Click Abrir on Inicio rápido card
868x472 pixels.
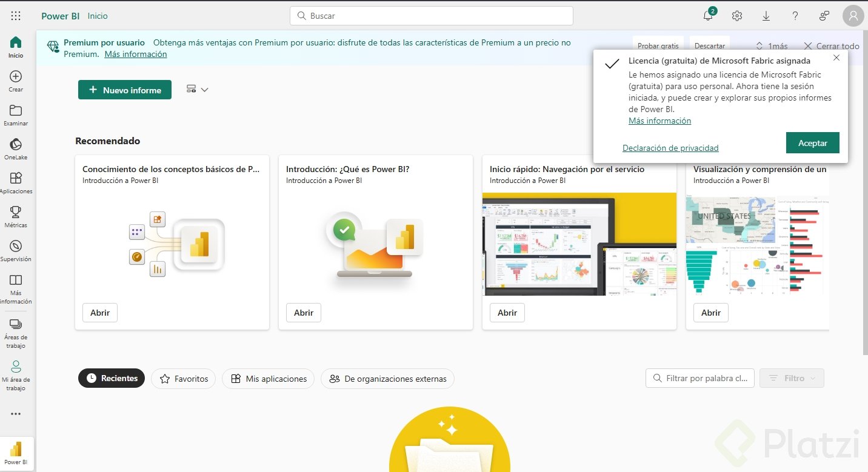507,313
